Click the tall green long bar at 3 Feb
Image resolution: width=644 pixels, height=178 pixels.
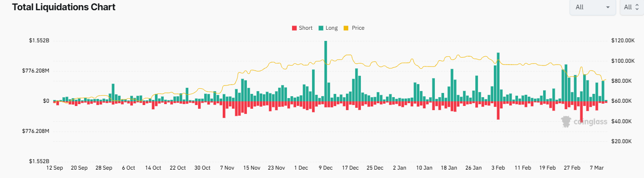pyautogui.click(x=498, y=77)
